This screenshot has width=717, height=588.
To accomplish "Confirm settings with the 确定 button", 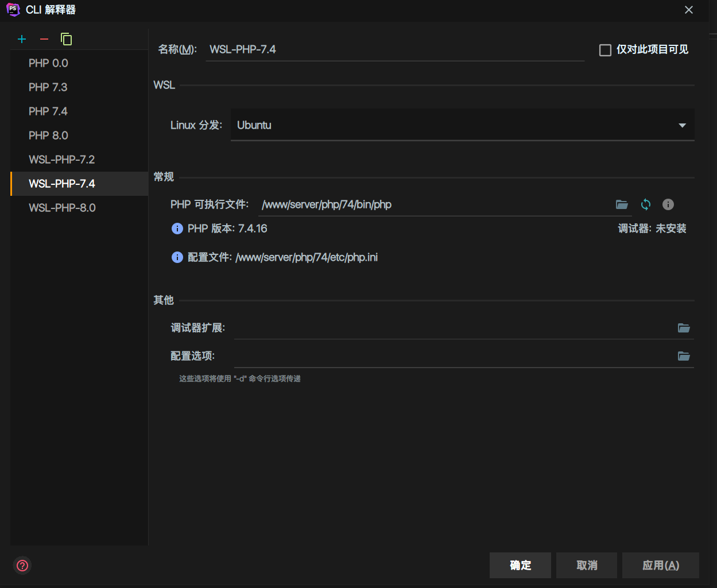I will coord(520,565).
